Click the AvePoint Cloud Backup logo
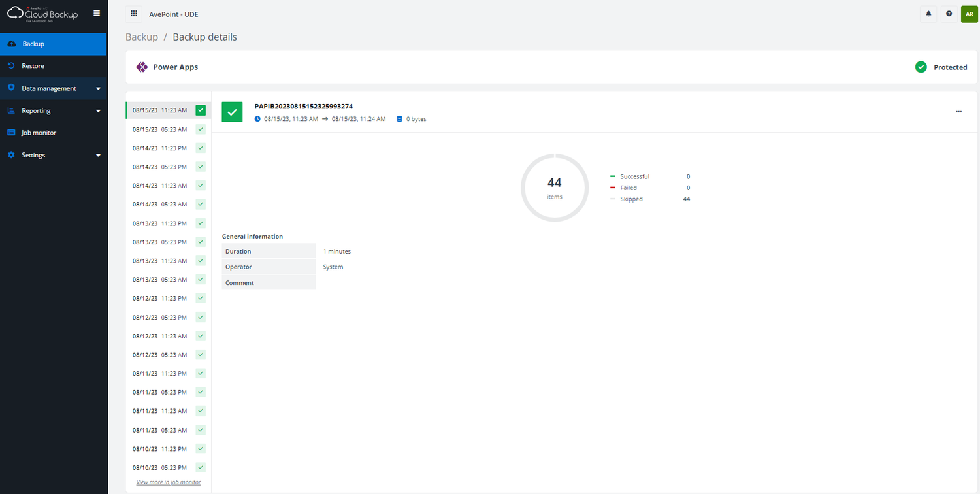 42,13
